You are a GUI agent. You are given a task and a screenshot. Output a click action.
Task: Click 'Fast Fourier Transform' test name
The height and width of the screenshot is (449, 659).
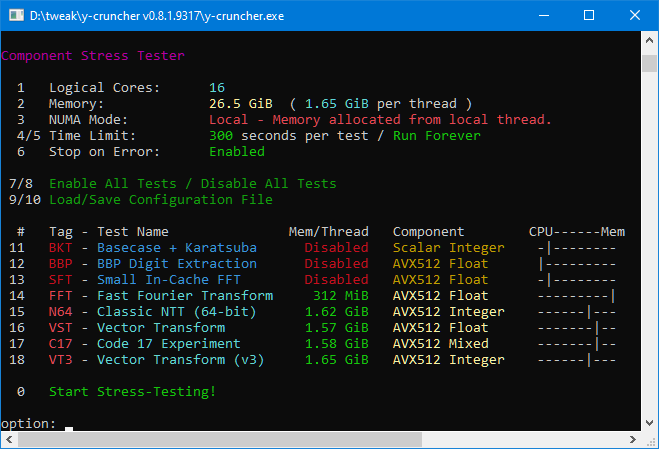point(185,295)
